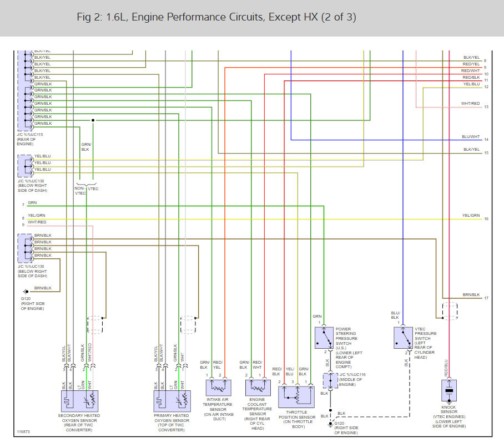Click the J/C UC116 junction connector box
The height and width of the screenshot is (448, 504).
[330, 380]
